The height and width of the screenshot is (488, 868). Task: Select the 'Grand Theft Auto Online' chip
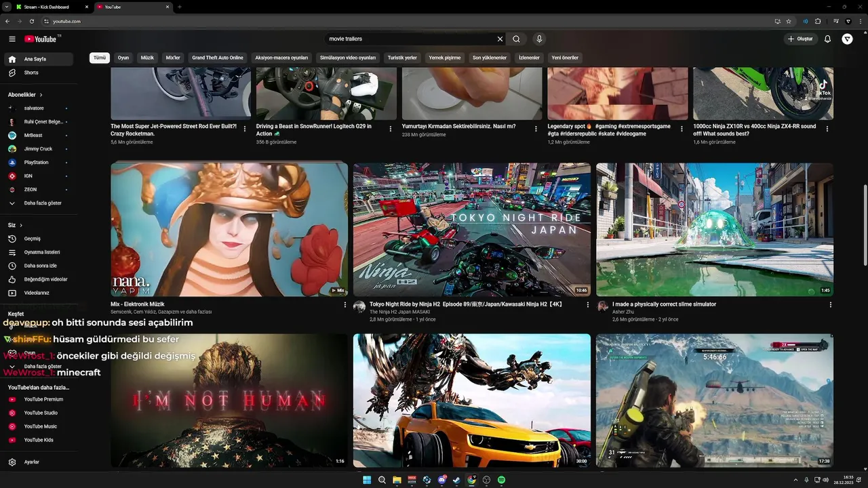(x=218, y=58)
